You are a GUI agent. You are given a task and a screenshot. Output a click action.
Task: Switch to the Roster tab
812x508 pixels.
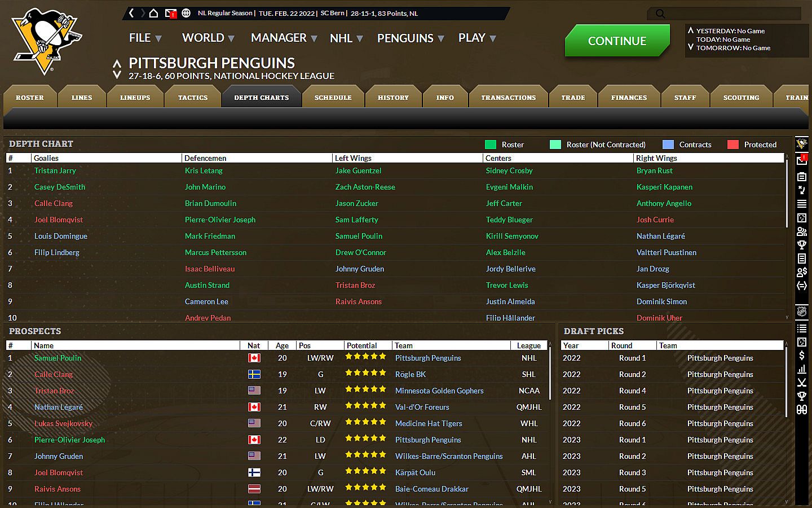coord(30,97)
